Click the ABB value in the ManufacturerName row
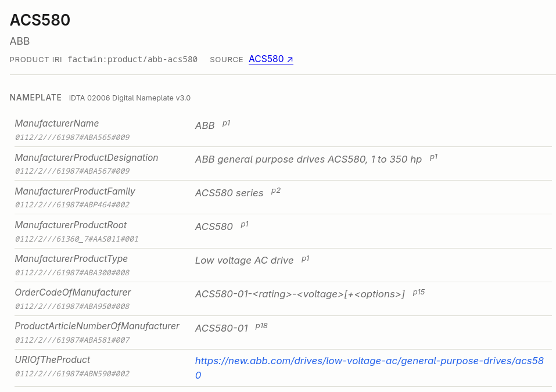Screen dimensions: 556x392 [205, 125]
